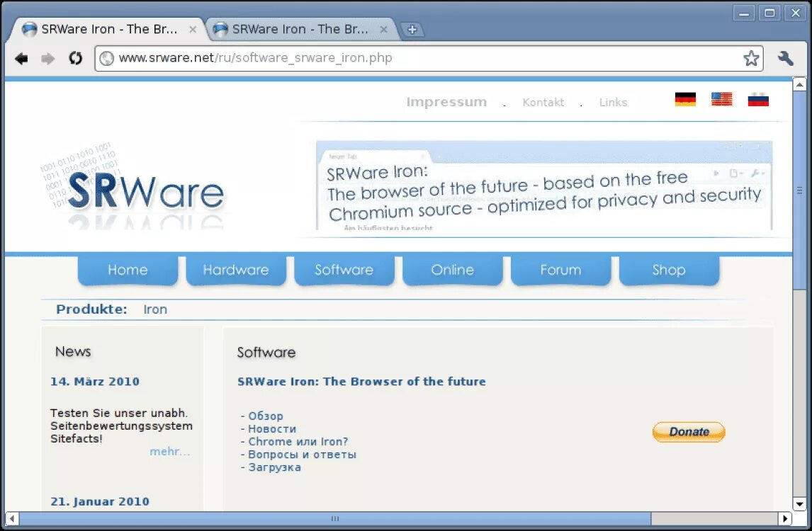
Task: Minimize the browser window
Action: [744, 13]
